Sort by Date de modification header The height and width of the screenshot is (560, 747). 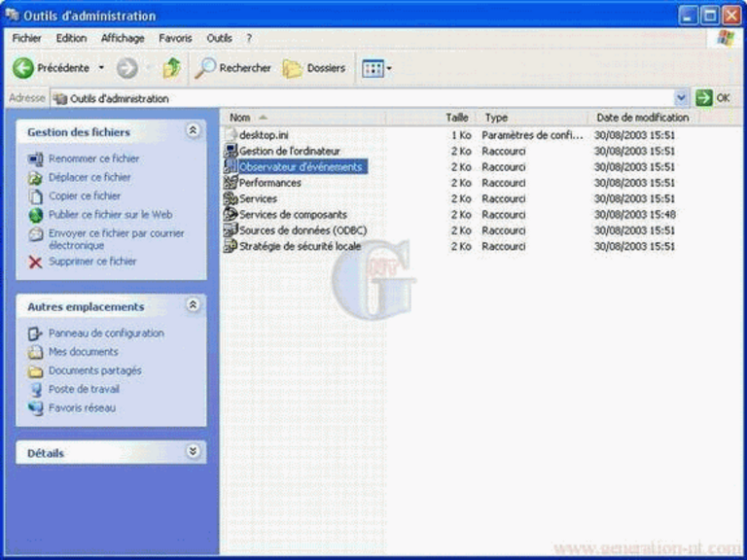643,117
